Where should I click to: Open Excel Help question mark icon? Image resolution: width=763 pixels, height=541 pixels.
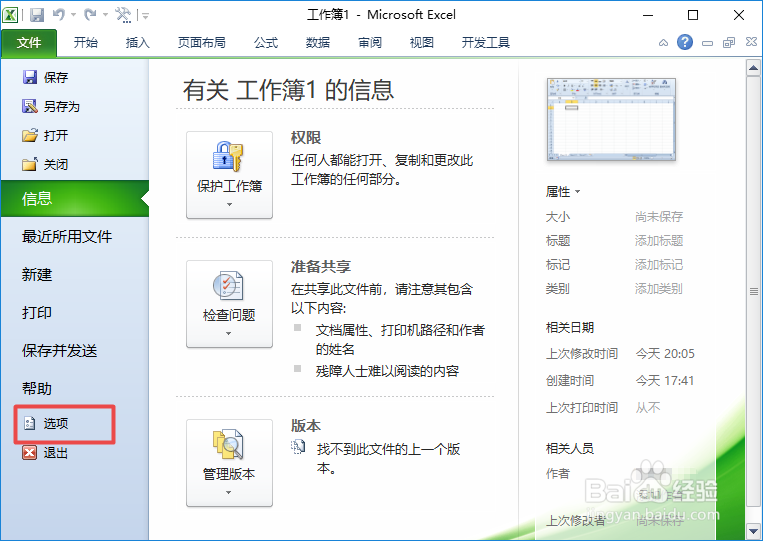685,42
